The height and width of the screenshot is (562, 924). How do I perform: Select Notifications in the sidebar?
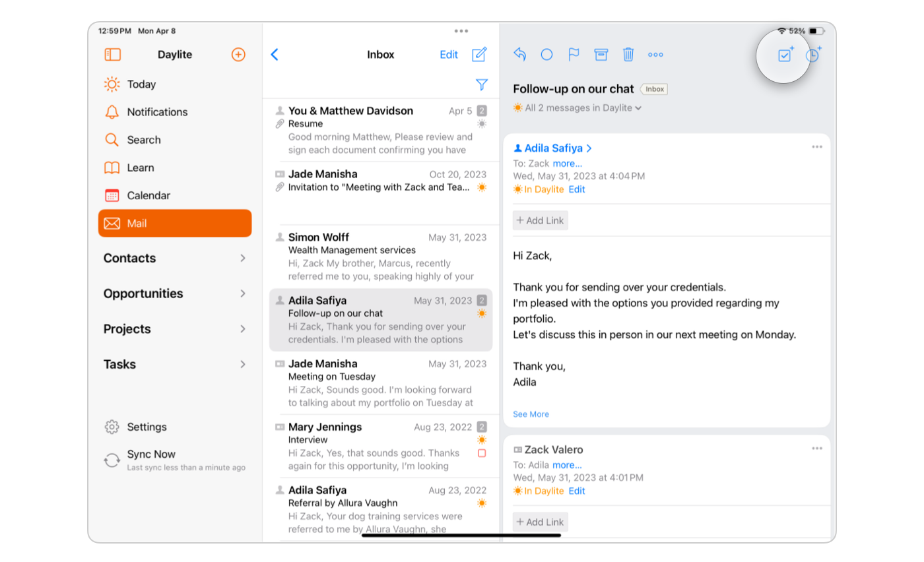pos(156,112)
